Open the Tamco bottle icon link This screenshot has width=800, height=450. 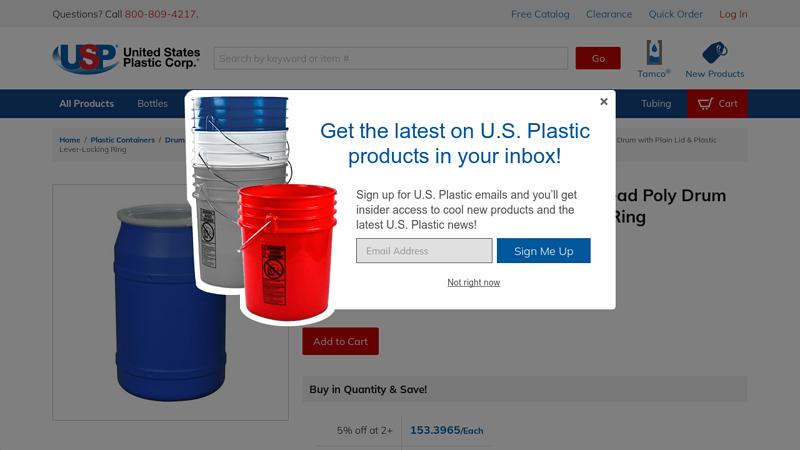(x=654, y=52)
